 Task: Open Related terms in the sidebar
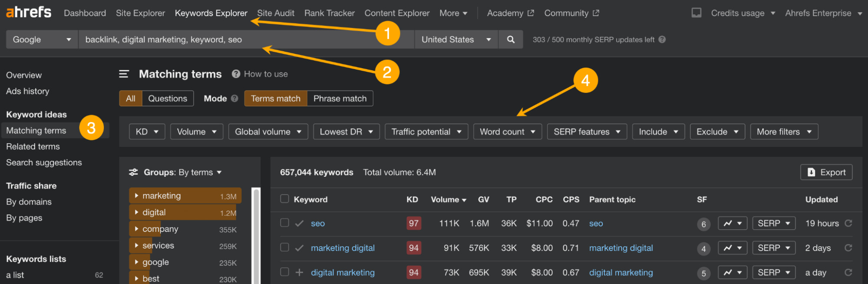[x=33, y=146]
